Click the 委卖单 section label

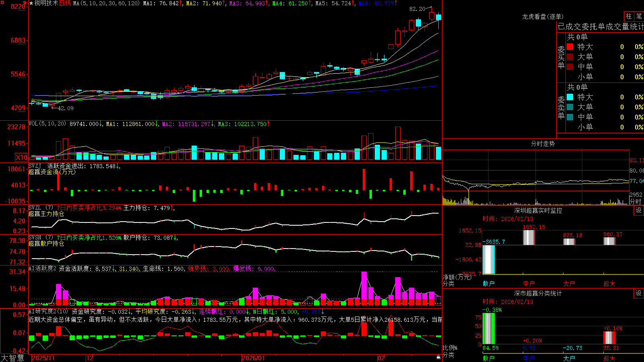pyautogui.click(x=561, y=107)
